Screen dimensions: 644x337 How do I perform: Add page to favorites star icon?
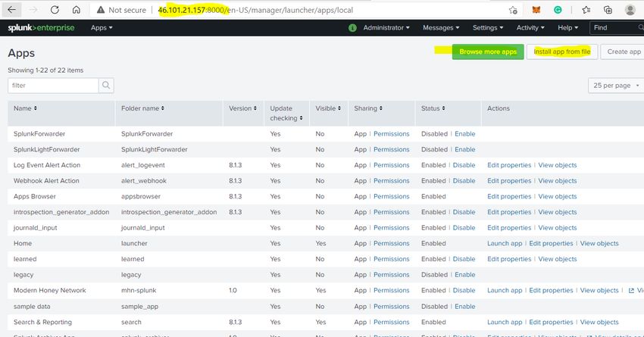tap(513, 10)
